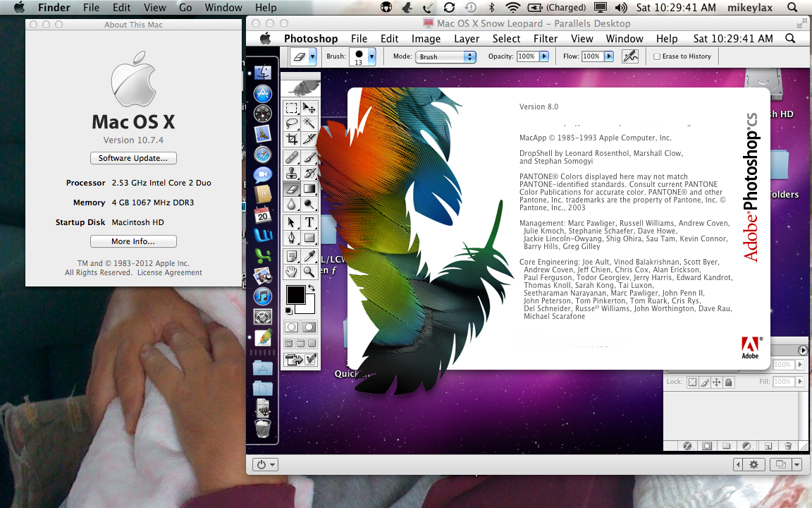
Task: Open the Image menu in Photoshop
Action: [426, 38]
